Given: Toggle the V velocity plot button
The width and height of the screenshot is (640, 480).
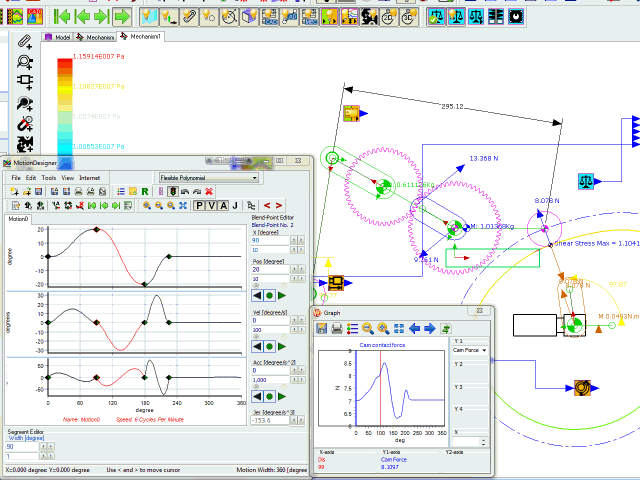Looking at the screenshot, I should 210,205.
